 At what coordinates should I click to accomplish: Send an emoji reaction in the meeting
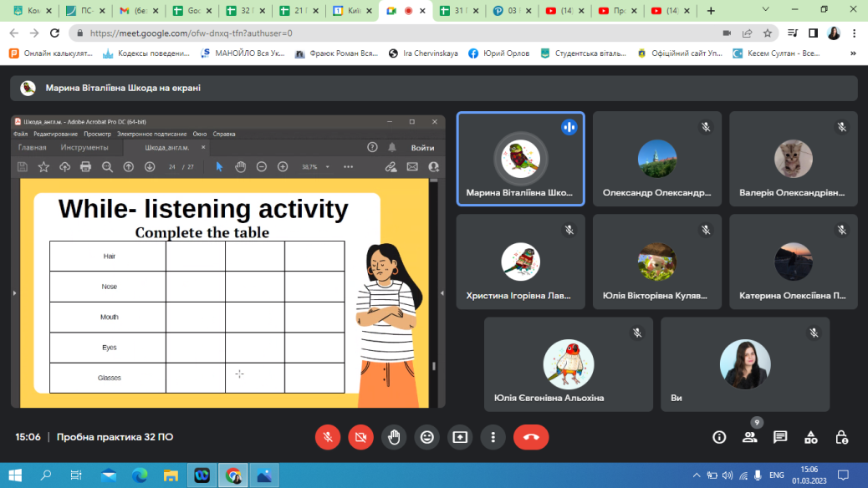click(x=427, y=437)
